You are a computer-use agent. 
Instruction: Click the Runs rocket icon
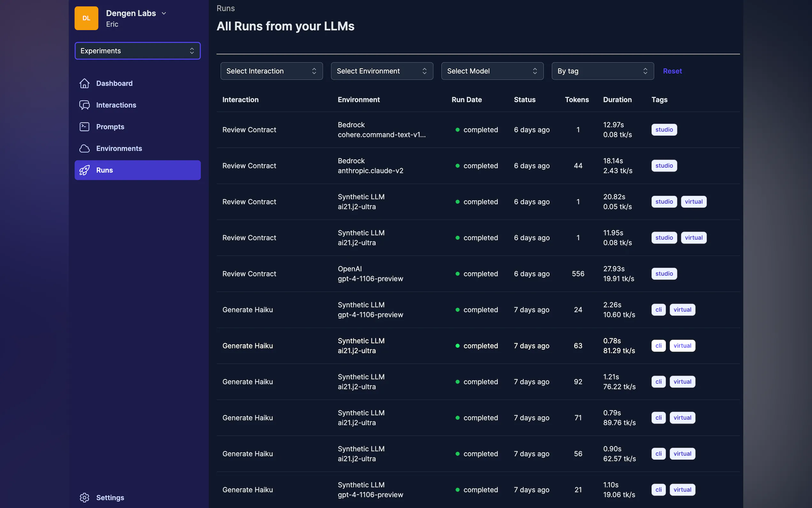pyautogui.click(x=84, y=170)
